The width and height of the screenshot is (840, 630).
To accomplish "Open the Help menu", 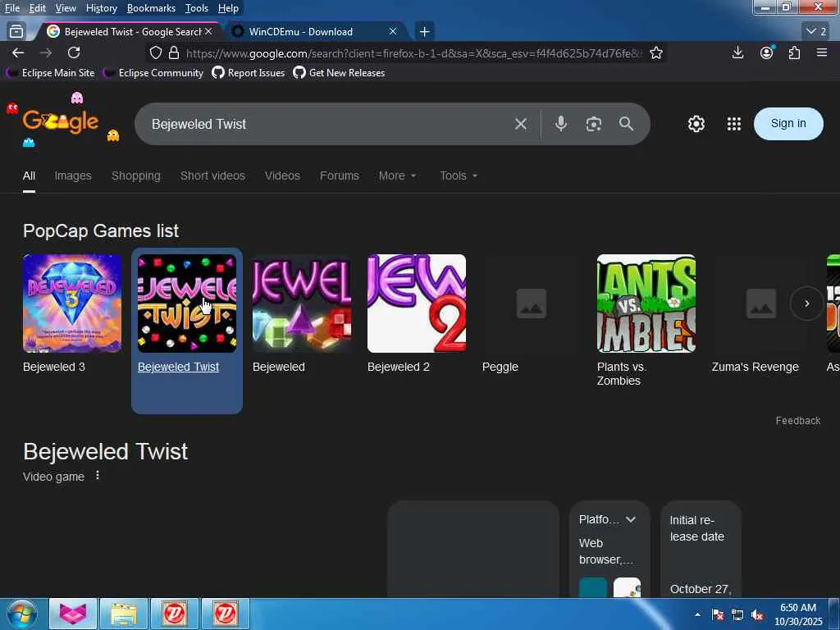I will tap(228, 8).
